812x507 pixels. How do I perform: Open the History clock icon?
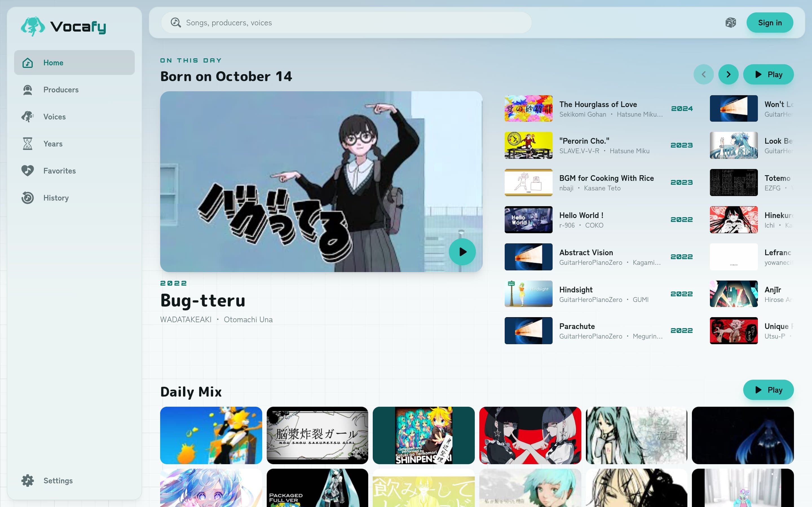[28, 198]
